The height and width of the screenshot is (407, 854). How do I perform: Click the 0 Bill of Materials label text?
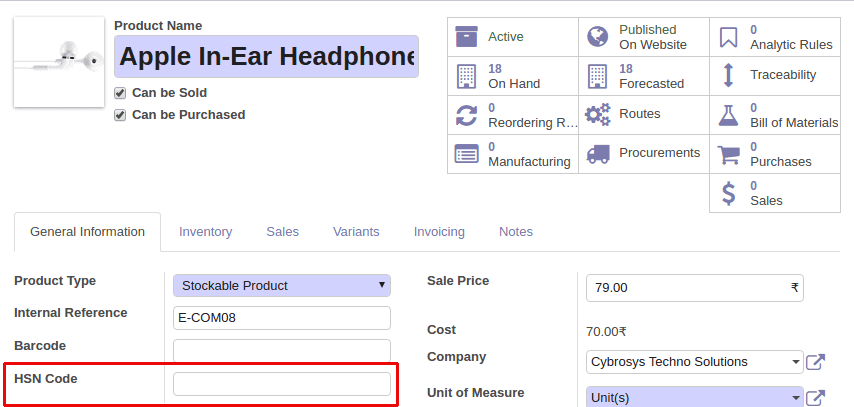tap(794, 116)
